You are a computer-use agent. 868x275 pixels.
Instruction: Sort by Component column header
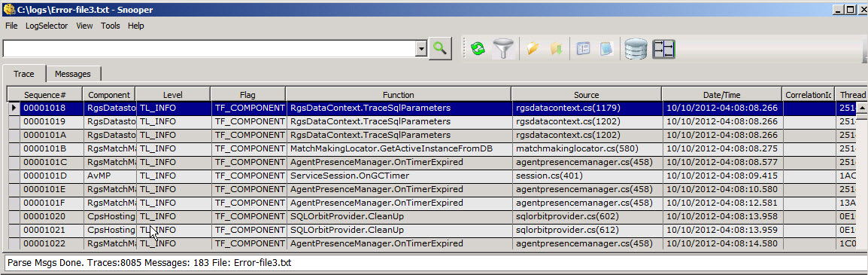point(109,95)
